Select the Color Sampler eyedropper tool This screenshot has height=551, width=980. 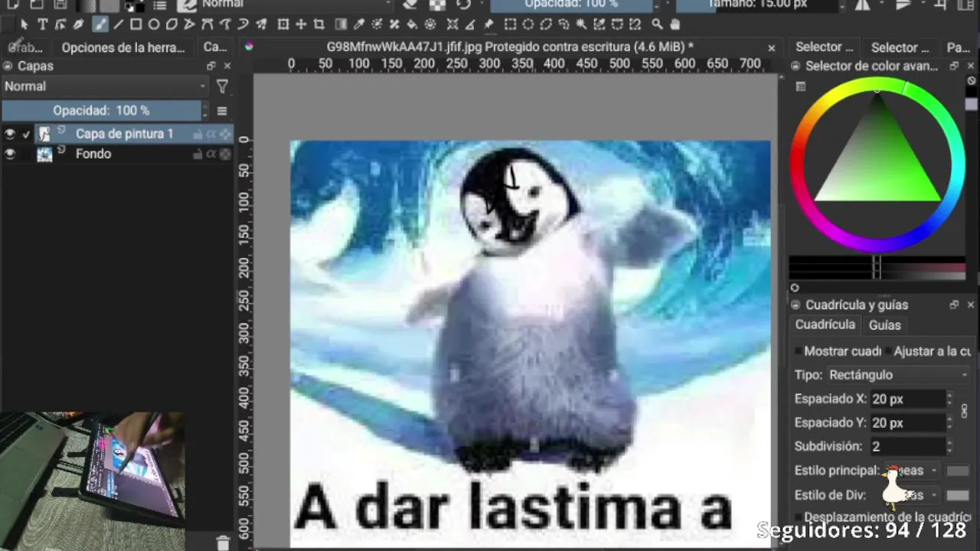358,24
